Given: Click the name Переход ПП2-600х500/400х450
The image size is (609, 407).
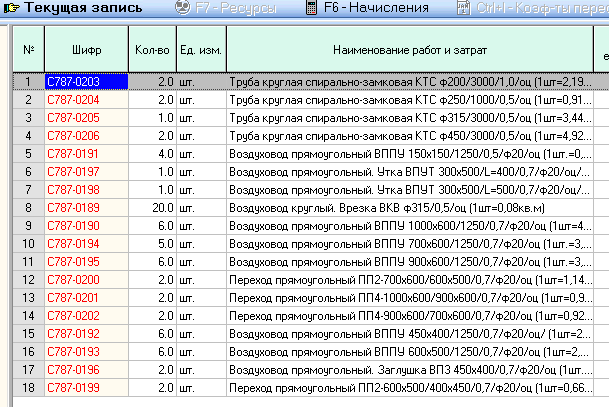Looking at the screenshot, I should pyautogui.click(x=410, y=388).
